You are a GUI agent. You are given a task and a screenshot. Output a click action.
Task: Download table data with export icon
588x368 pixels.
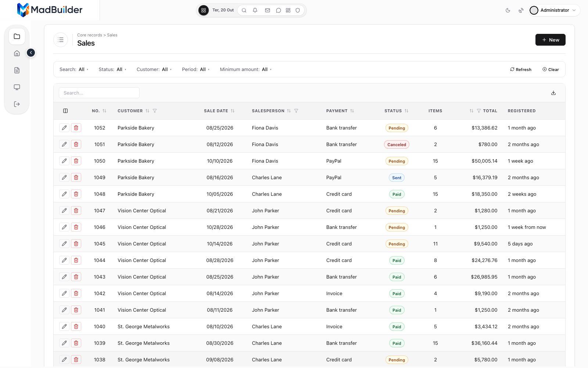pos(553,93)
